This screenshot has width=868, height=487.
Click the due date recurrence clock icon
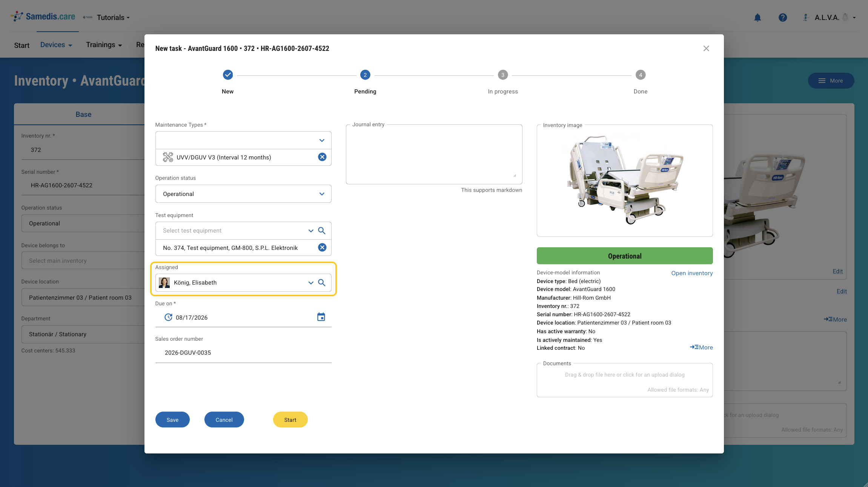168,317
